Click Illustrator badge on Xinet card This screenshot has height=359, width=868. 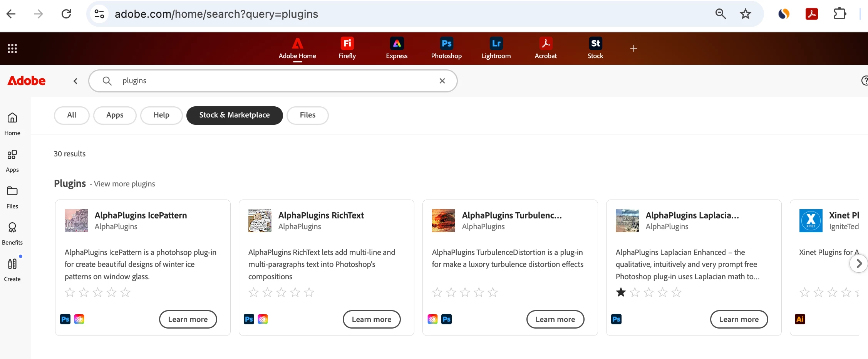pos(800,319)
